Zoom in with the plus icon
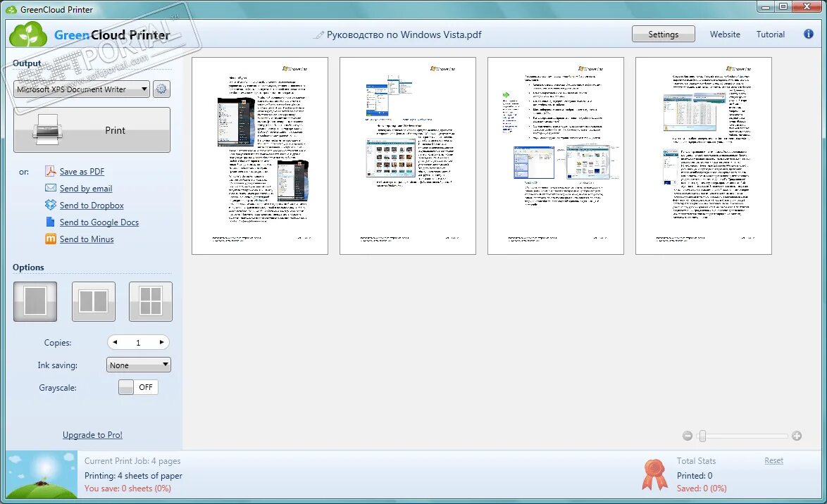 click(x=797, y=436)
